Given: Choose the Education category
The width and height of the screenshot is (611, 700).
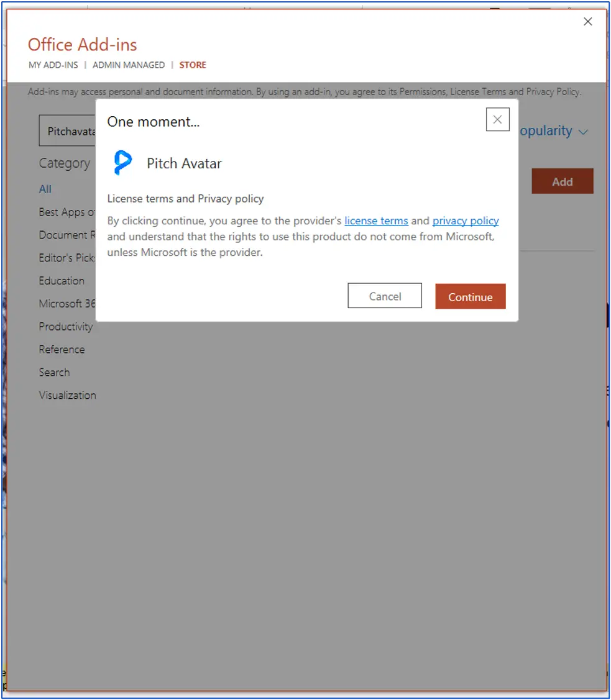Looking at the screenshot, I should (x=62, y=281).
